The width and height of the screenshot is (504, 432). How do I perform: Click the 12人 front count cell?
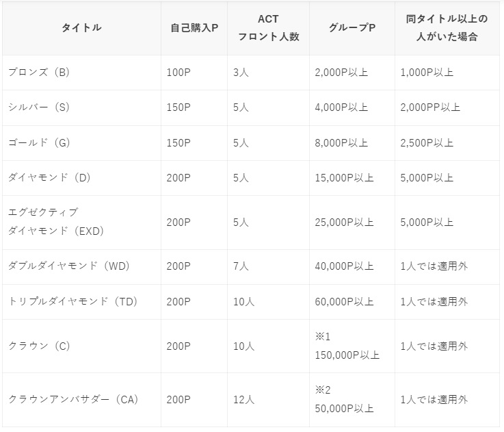point(268,400)
